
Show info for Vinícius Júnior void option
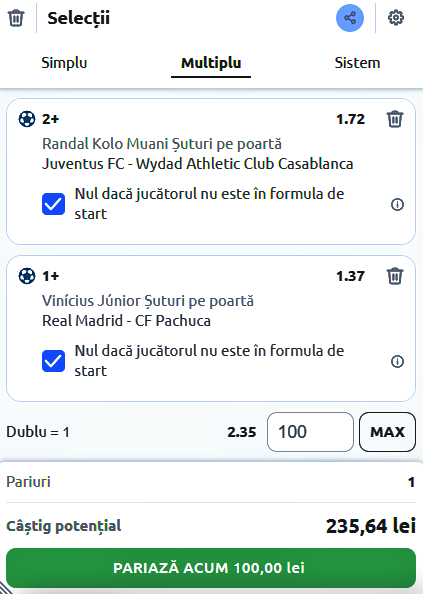pos(397,361)
